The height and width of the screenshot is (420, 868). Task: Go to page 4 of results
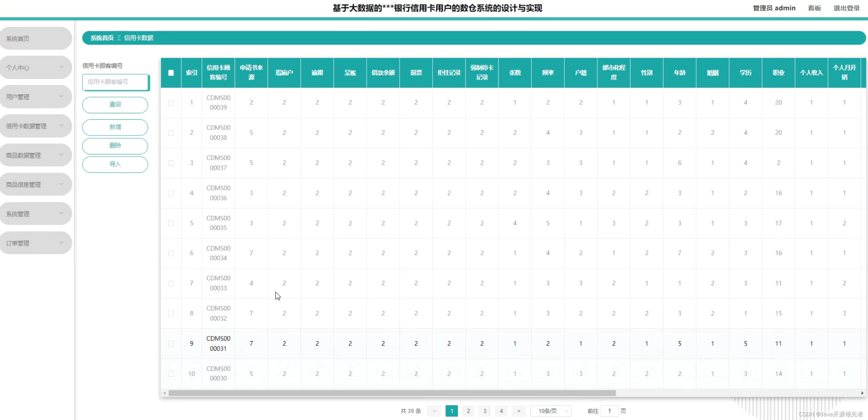click(x=501, y=411)
